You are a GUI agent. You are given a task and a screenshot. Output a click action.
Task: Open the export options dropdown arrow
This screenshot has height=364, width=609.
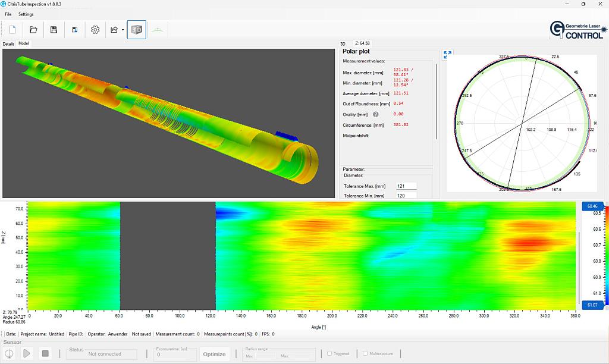tap(122, 29)
